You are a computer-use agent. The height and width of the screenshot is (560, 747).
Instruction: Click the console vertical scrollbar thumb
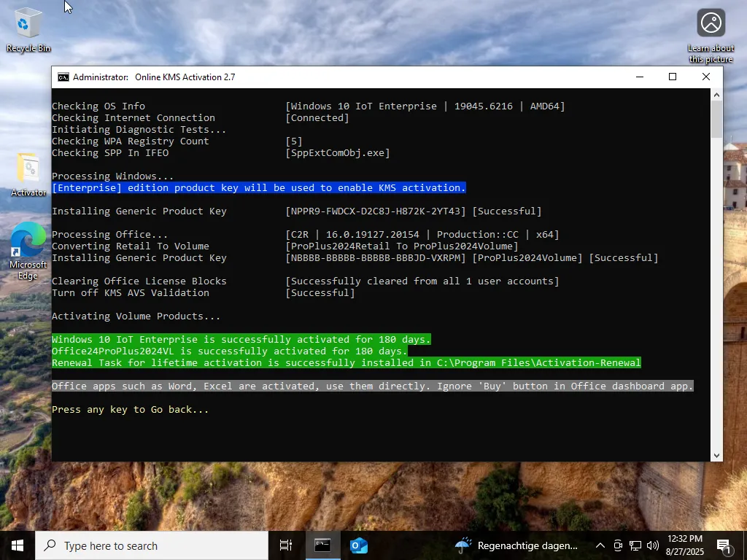click(x=716, y=120)
